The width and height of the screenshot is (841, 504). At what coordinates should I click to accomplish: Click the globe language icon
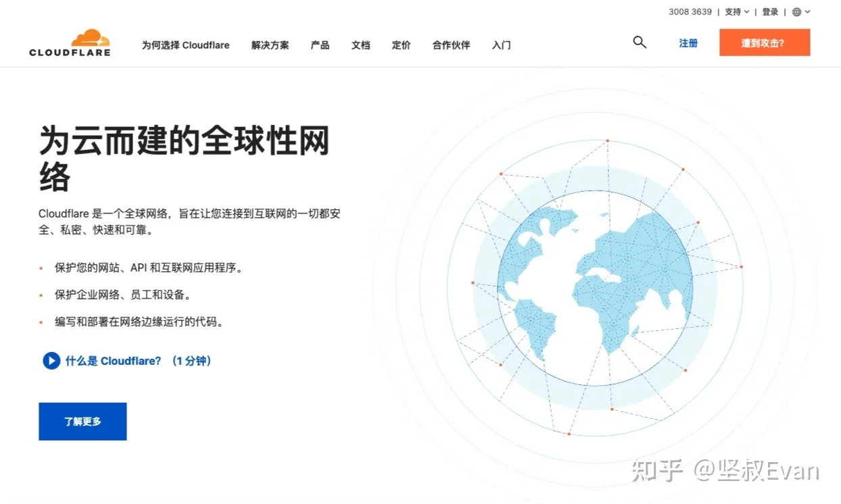[x=797, y=12]
